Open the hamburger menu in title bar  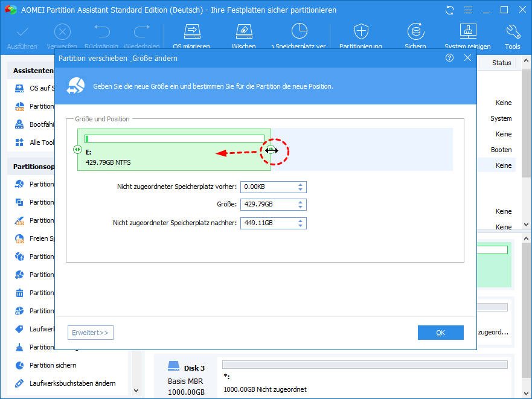tap(468, 10)
